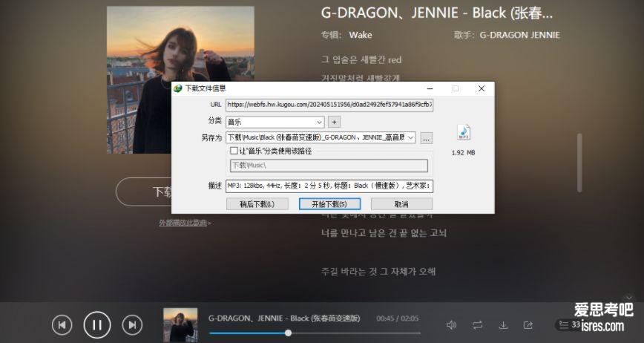The height and width of the screenshot is (343, 644).
Task: Seek on the playback progress bar
Action: pyautogui.click(x=315, y=333)
